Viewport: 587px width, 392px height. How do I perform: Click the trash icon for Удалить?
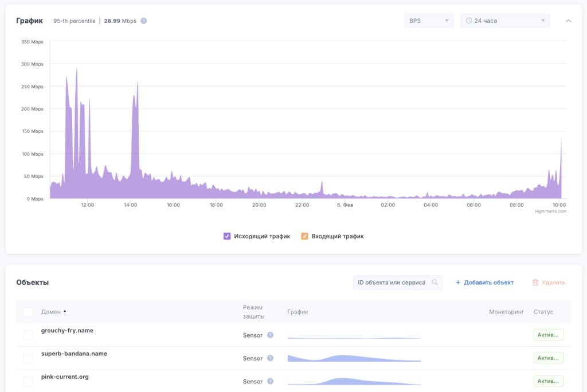tap(535, 283)
